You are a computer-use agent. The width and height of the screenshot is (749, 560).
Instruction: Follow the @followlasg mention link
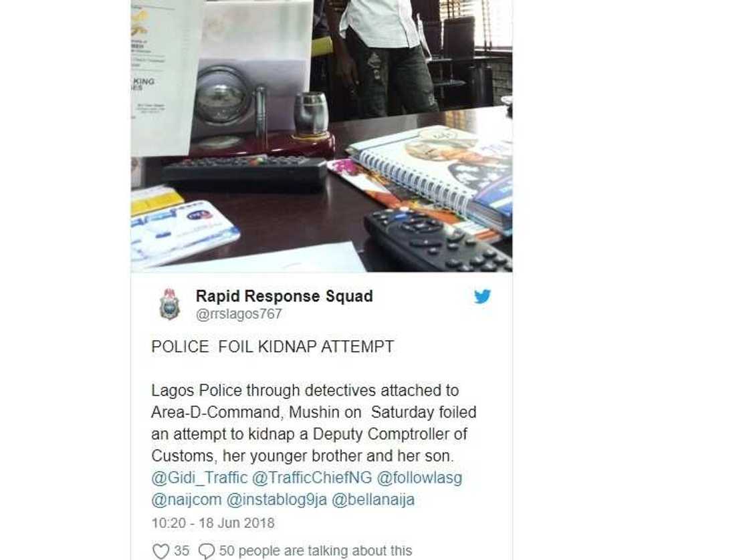[x=419, y=478]
